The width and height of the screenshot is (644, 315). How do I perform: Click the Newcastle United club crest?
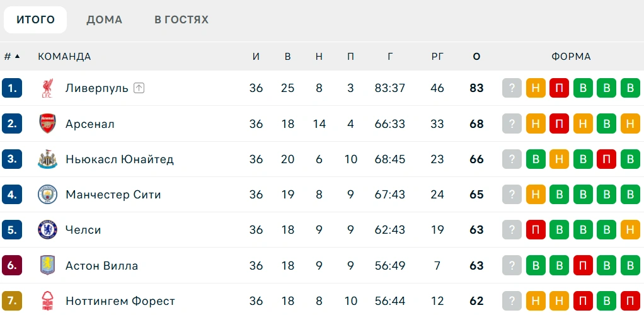(x=47, y=159)
